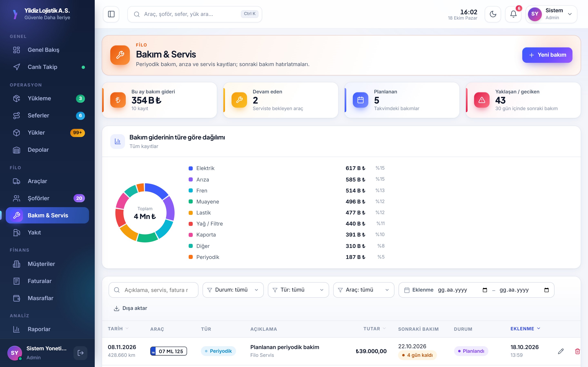This screenshot has width=588, height=367.
Task: Switch to dark mode moon icon
Action: (493, 14)
